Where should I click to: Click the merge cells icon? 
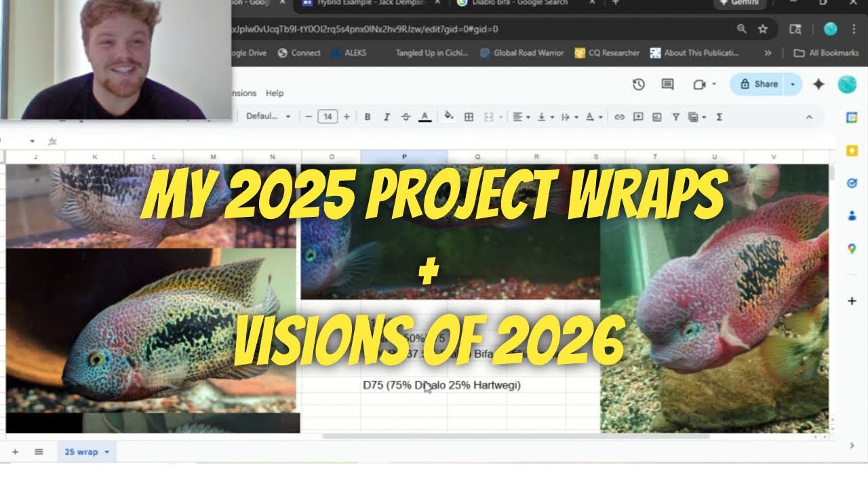tap(488, 117)
